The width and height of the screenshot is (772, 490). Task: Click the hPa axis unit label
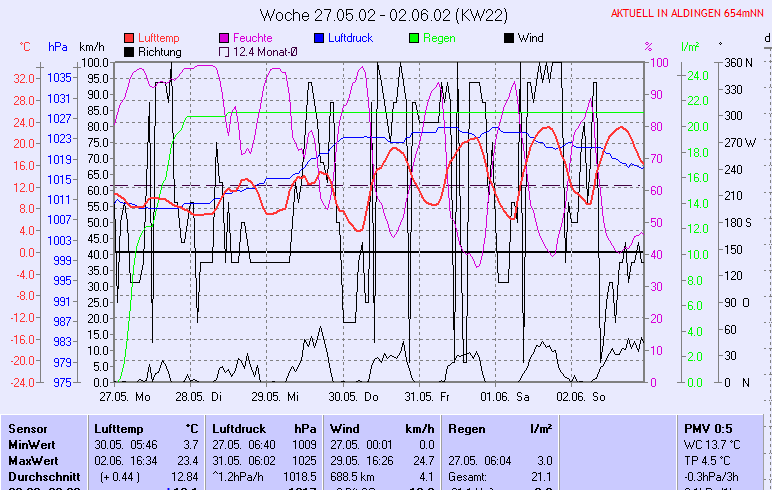(x=58, y=47)
